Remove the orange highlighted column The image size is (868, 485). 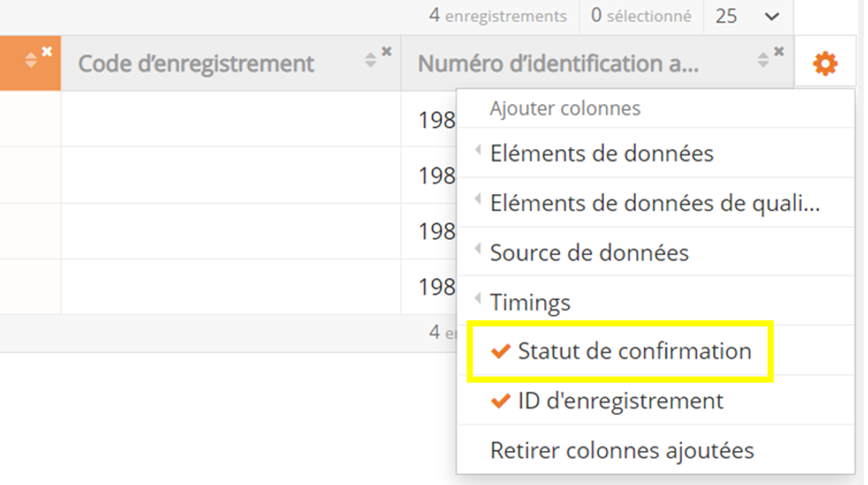coord(47,52)
